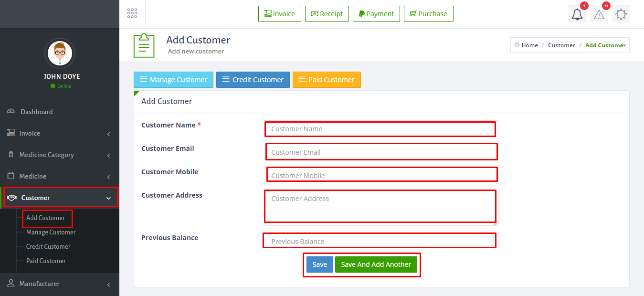Viewport: 644px width, 296px height.
Task: Click the yellow Paid Customer button
Action: click(327, 80)
